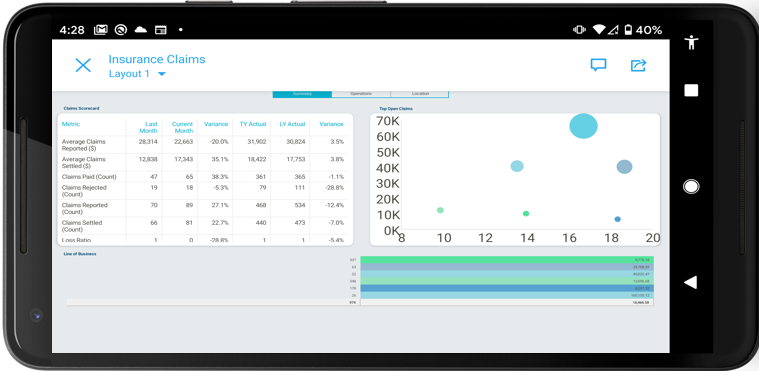Switch to the Operations tab
The height and width of the screenshot is (371, 759).
click(361, 94)
